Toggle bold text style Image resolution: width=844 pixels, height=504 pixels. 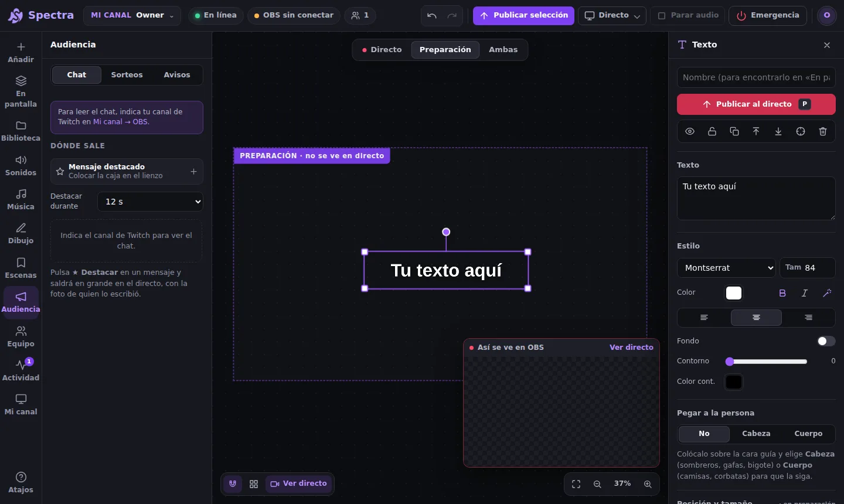(x=782, y=293)
